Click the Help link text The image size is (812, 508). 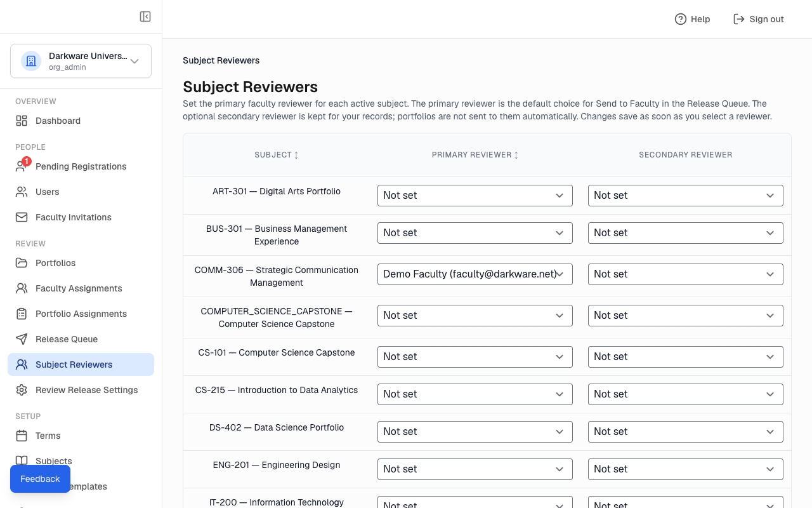coord(700,19)
